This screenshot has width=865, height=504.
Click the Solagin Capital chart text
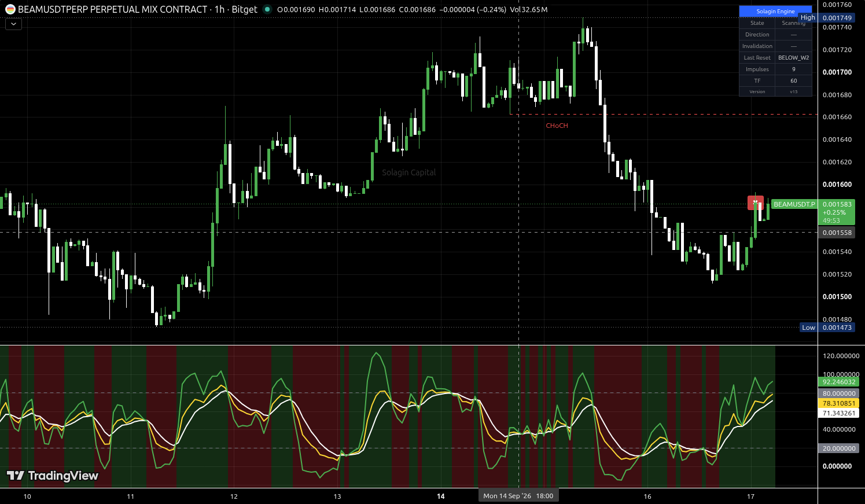[409, 172]
